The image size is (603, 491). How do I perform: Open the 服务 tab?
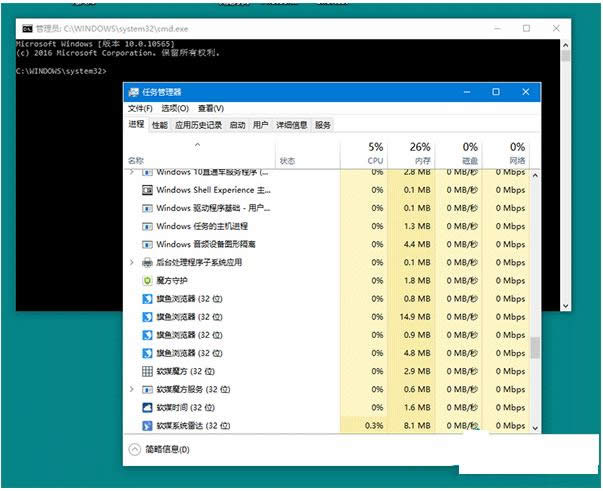(x=323, y=125)
